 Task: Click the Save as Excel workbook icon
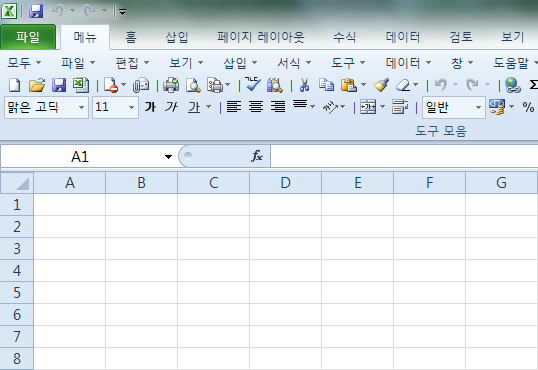click(x=81, y=85)
